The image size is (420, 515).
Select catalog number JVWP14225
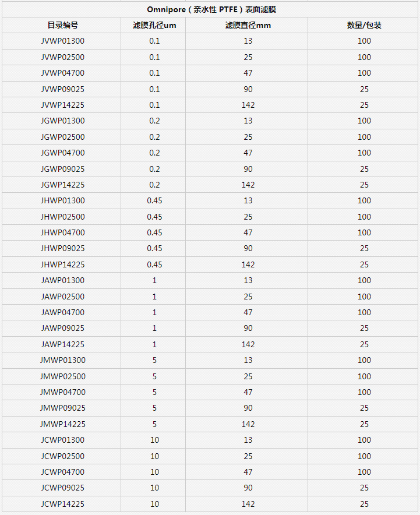(63, 105)
